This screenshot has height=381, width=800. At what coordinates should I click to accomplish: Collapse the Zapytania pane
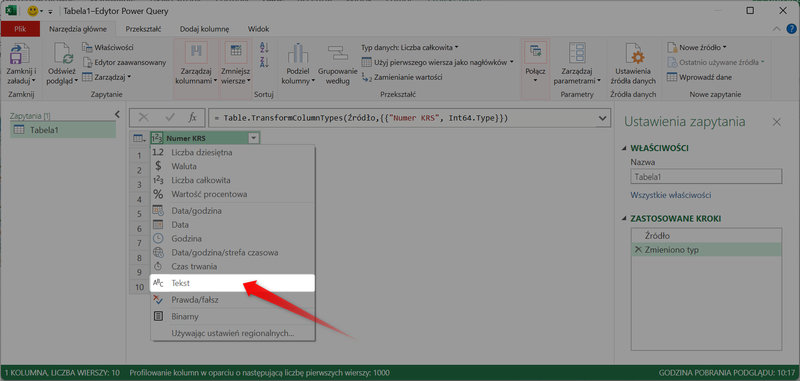point(117,114)
